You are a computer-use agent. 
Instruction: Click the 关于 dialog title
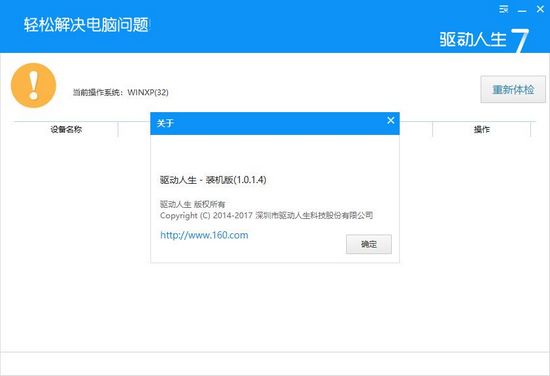[165, 123]
